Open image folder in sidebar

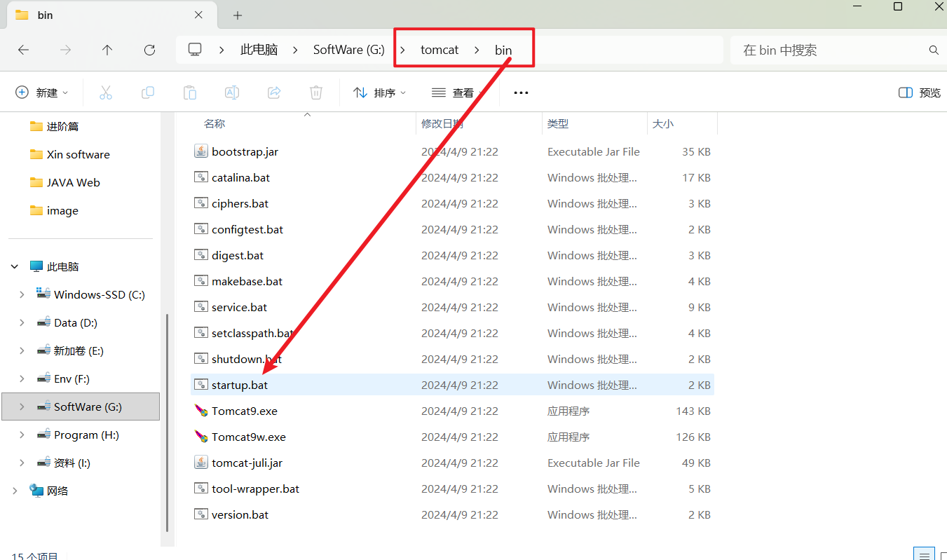click(x=55, y=210)
